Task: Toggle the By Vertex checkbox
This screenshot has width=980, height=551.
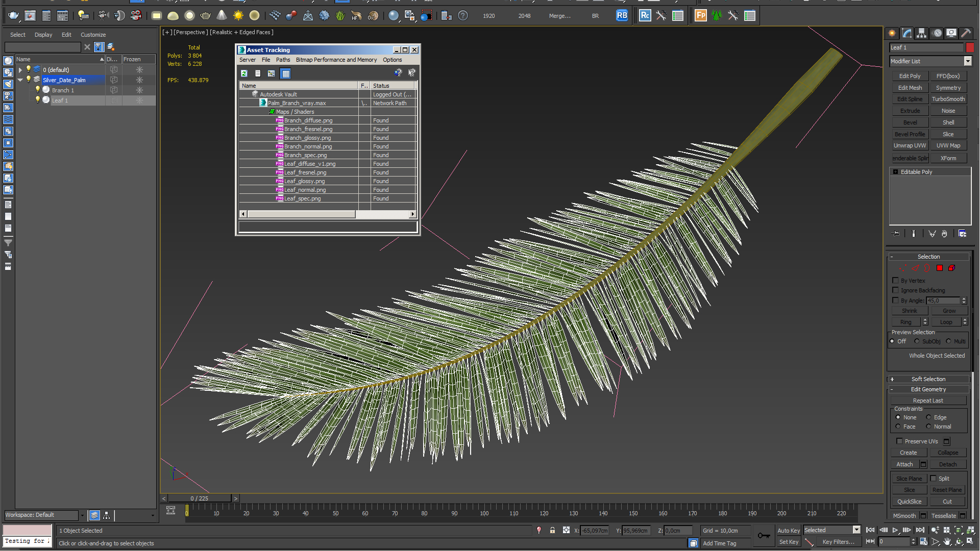Action: 895,281
